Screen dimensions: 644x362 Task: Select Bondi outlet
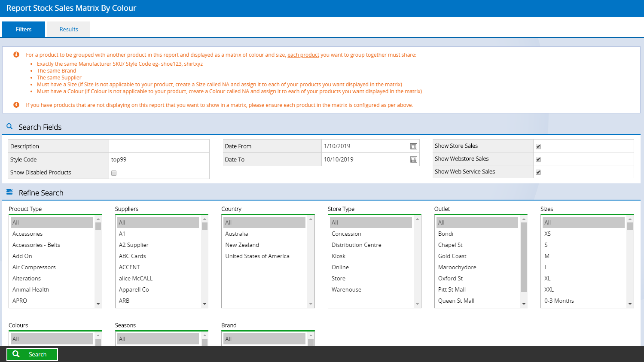coord(477,234)
